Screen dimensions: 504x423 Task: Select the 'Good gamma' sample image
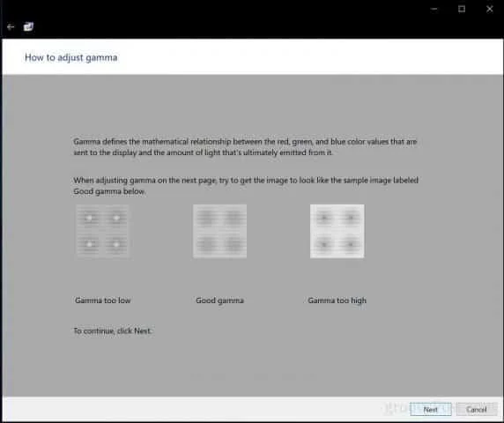[x=220, y=231]
